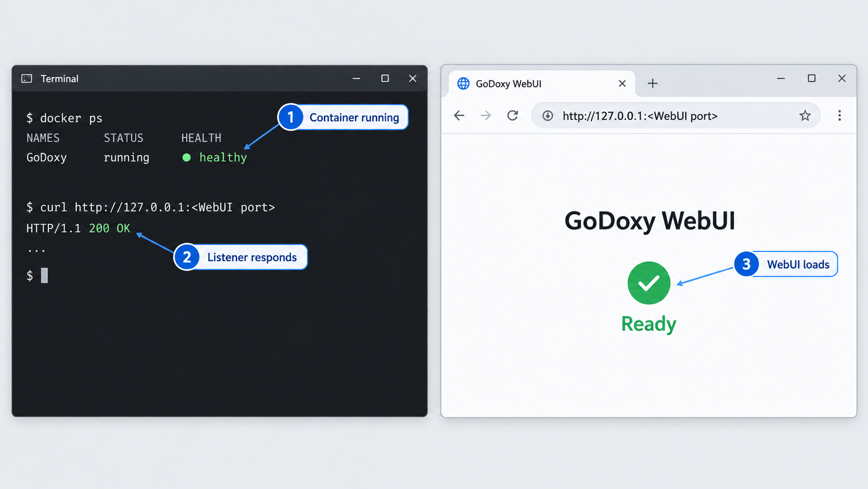The height and width of the screenshot is (489, 868).
Task: Click 'running' status in terminal
Action: tap(127, 157)
